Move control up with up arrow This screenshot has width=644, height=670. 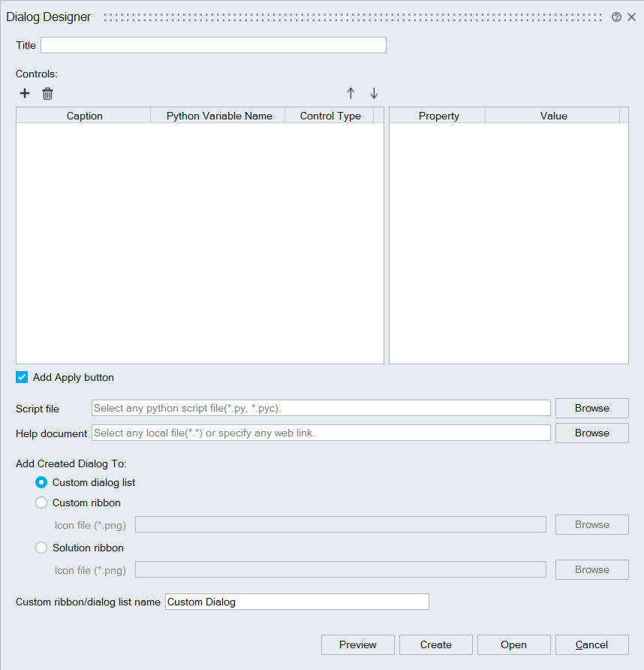tap(351, 93)
